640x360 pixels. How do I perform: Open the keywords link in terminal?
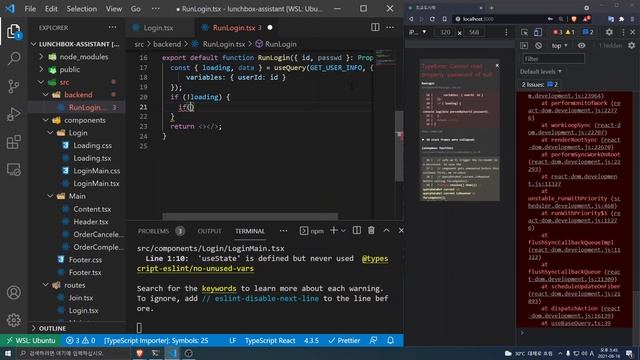click(x=219, y=288)
